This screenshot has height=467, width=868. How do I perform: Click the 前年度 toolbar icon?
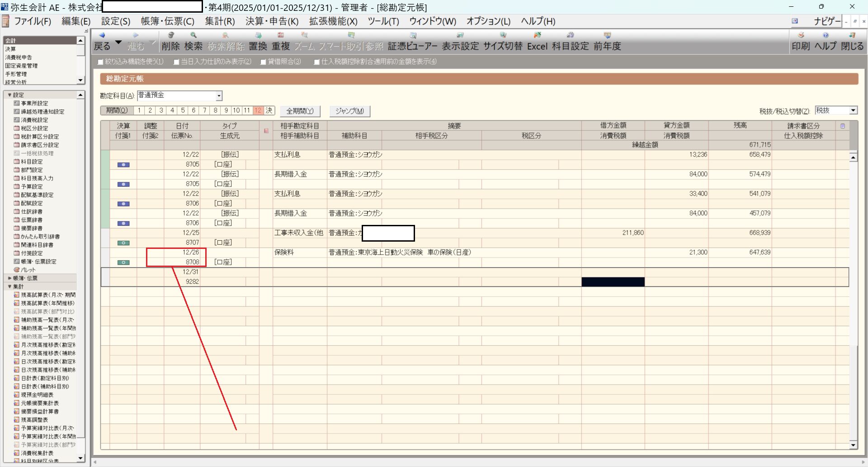607,41
